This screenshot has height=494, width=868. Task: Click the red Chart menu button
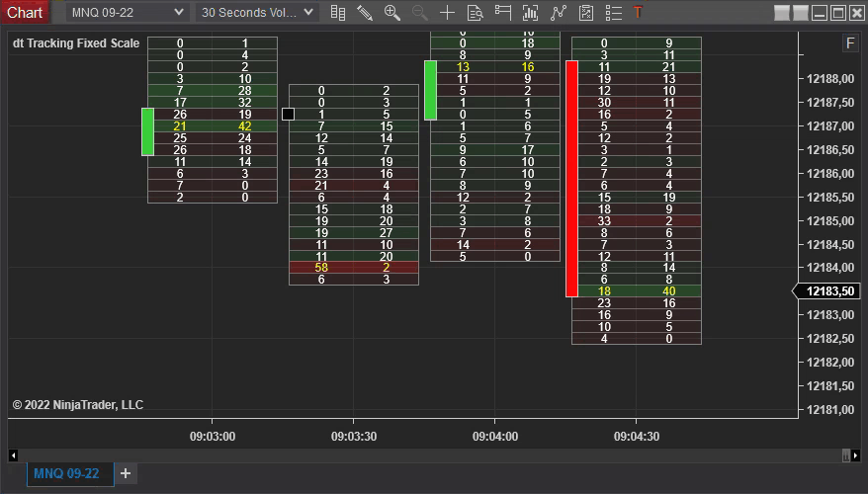(x=25, y=12)
